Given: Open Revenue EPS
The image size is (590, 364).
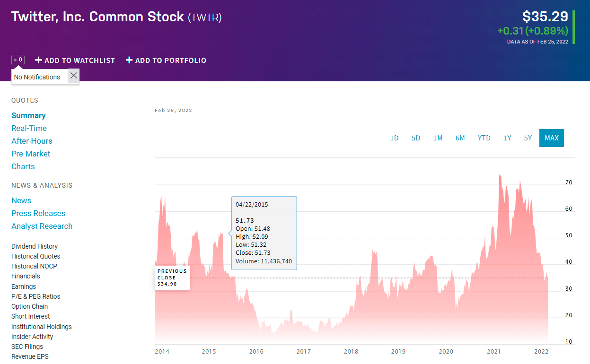Looking at the screenshot, I should coord(30,356).
